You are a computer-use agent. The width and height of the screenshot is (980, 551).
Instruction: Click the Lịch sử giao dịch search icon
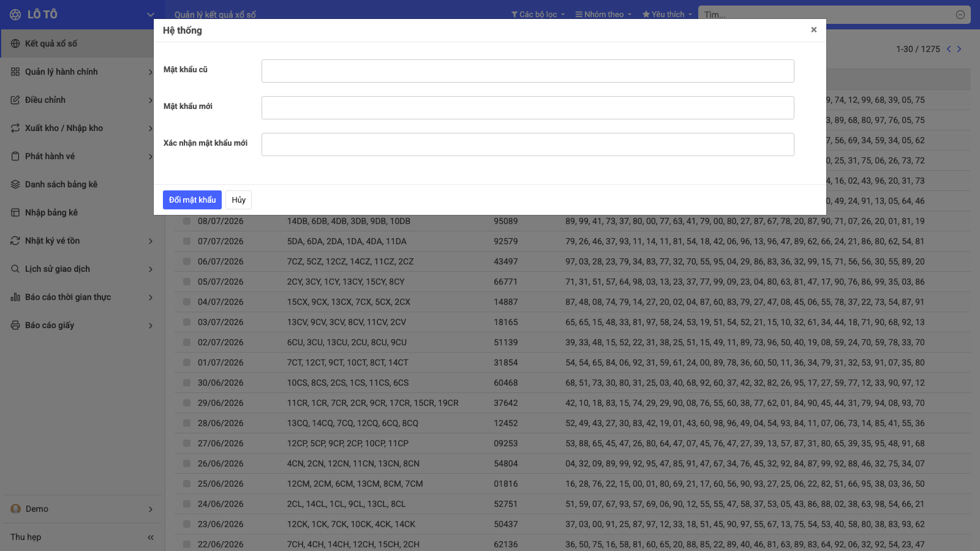15,269
